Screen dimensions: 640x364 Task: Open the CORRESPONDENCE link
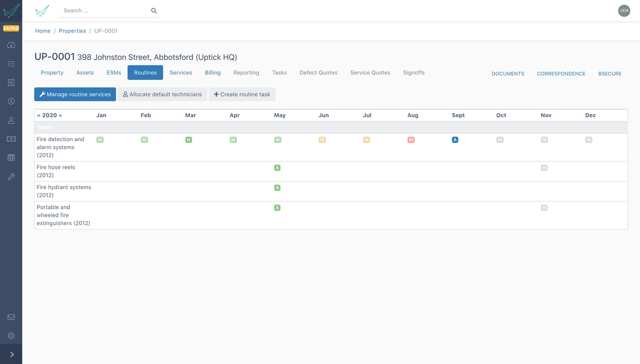click(x=561, y=74)
